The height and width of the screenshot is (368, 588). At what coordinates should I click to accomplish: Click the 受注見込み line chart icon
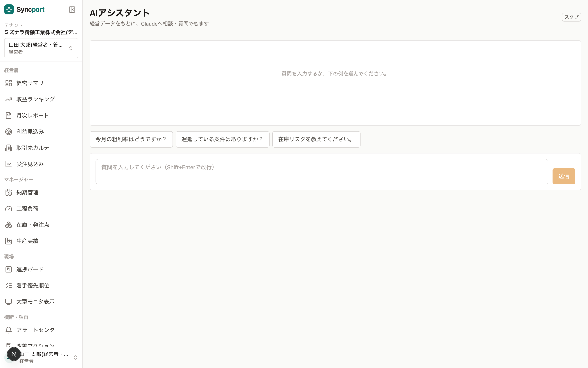click(8, 164)
